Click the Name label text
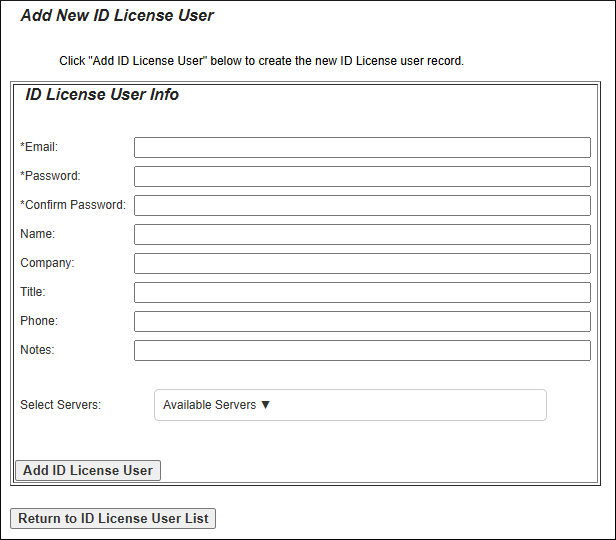Viewport: 616px width, 540px height. (x=37, y=234)
